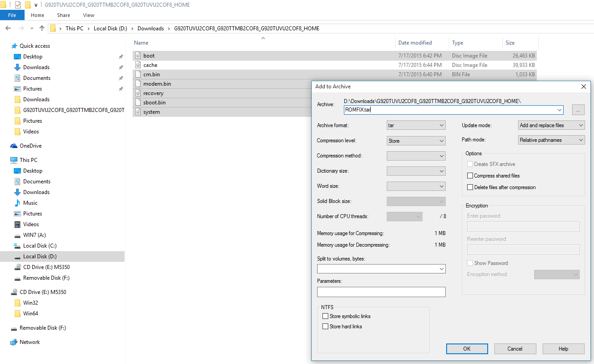Switch to the View ribbon tab

point(88,15)
